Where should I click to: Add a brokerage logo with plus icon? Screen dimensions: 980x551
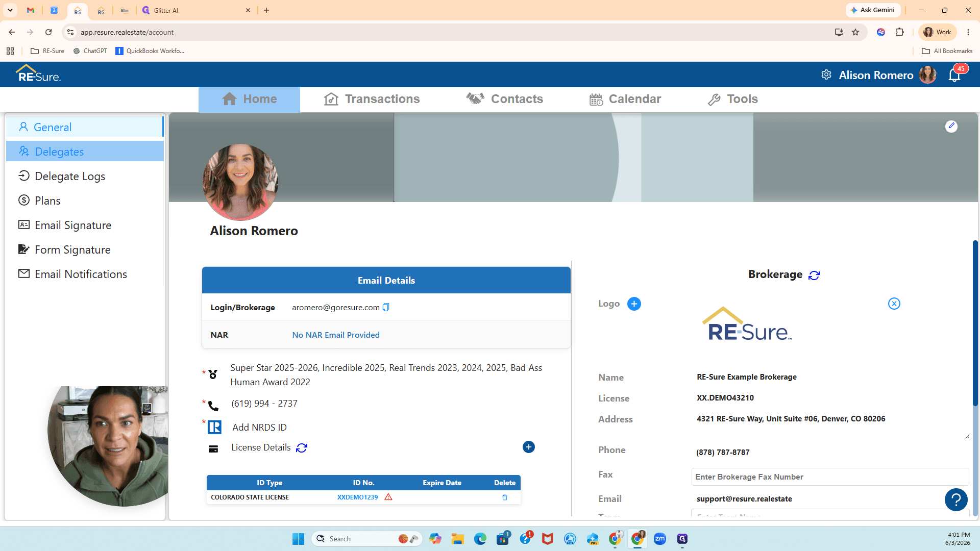coord(634,304)
